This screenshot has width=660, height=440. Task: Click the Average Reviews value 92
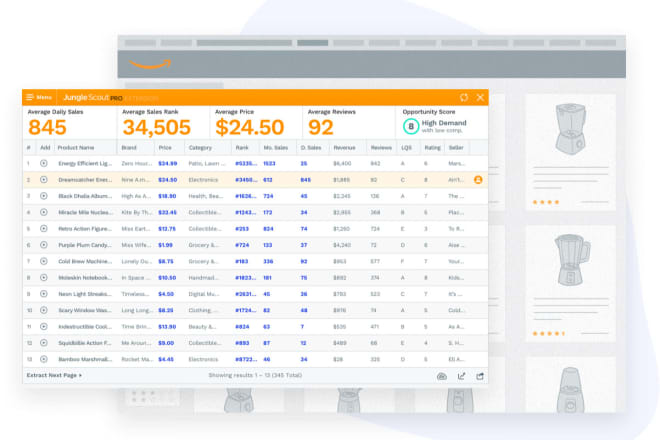(x=321, y=127)
